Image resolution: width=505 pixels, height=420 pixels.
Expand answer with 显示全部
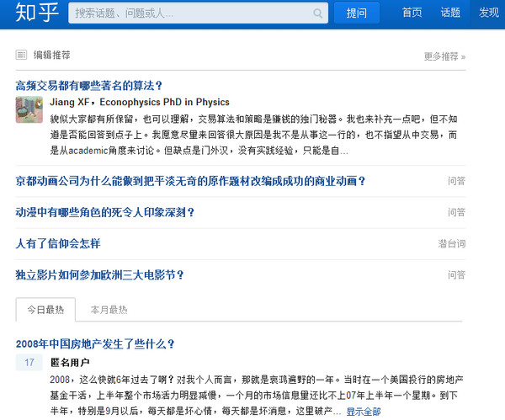(x=363, y=412)
